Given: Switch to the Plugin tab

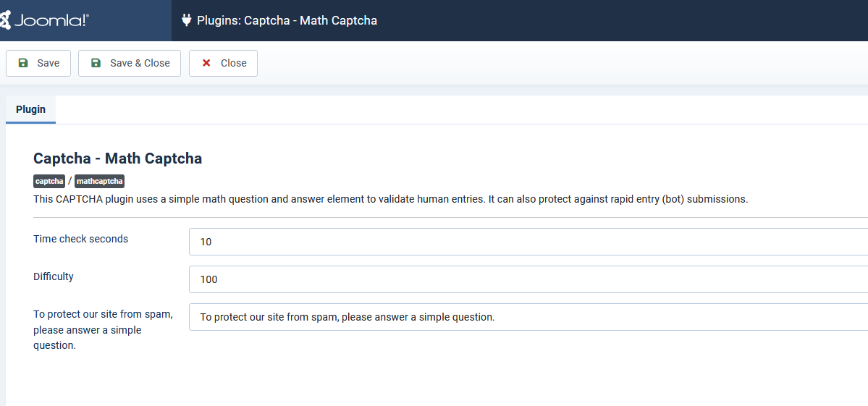Looking at the screenshot, I should 30,109.
